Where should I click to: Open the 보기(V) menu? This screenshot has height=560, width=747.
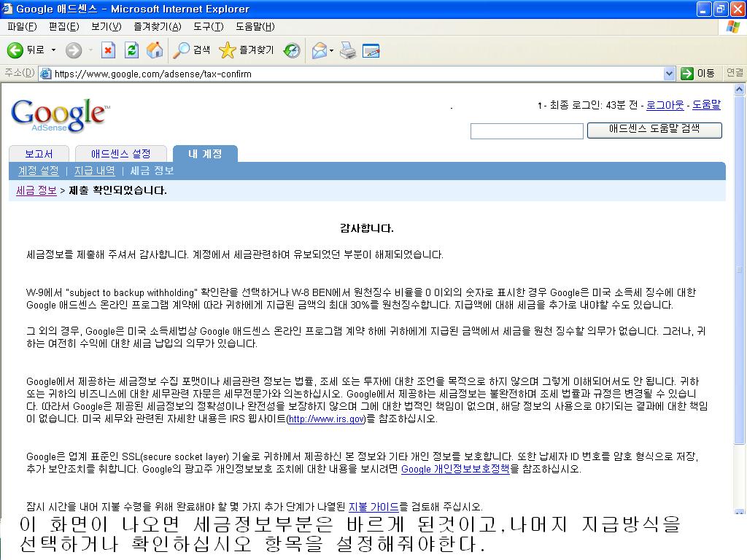[x=107, y=27]
